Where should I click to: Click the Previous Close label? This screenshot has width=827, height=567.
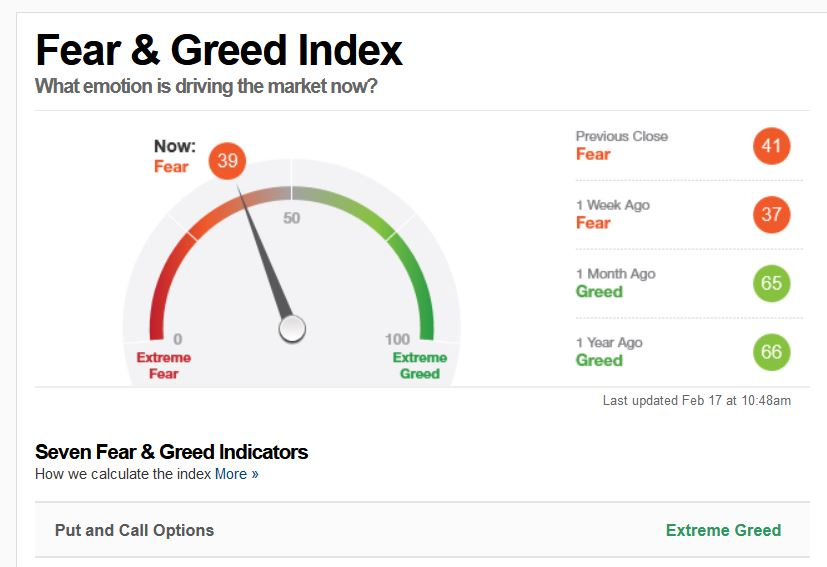[622, 136]
